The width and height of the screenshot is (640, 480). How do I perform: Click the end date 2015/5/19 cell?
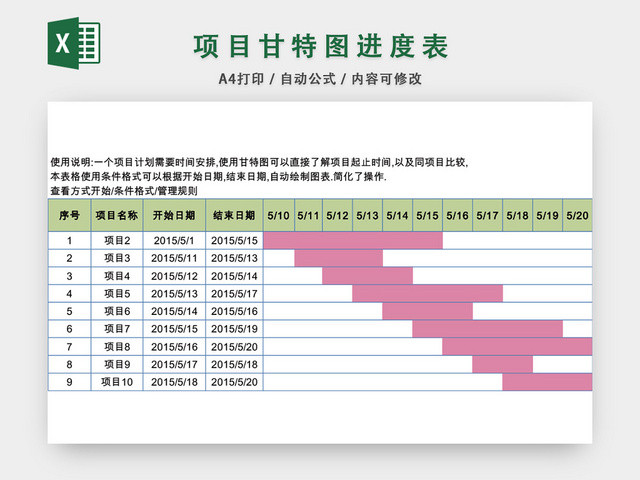234,329
